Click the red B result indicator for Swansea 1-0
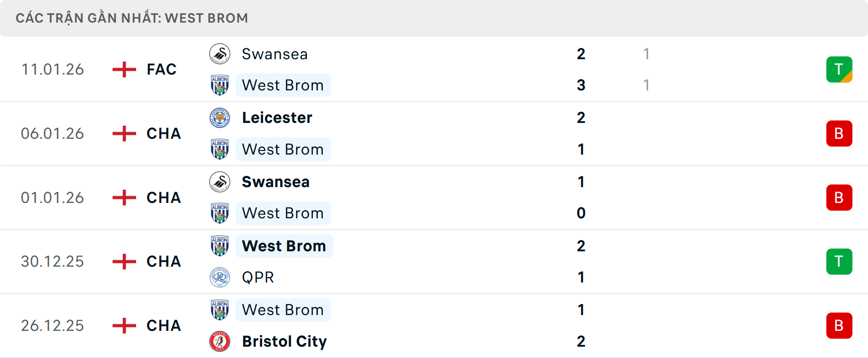Viewport: 868px width, 358px height. point(839,198)
